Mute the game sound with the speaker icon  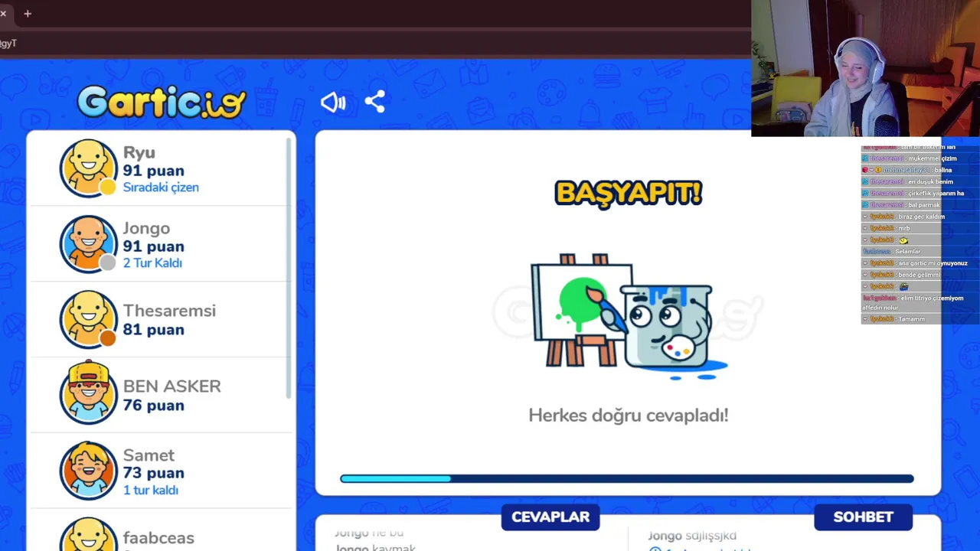click(333, 102)
